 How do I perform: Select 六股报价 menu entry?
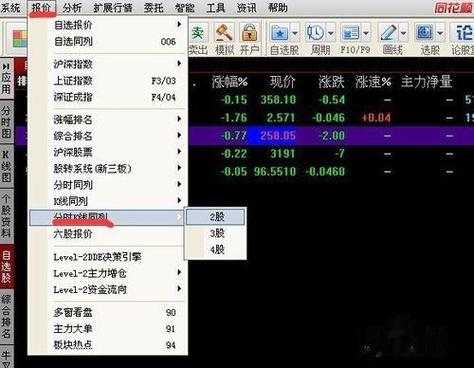107,234
